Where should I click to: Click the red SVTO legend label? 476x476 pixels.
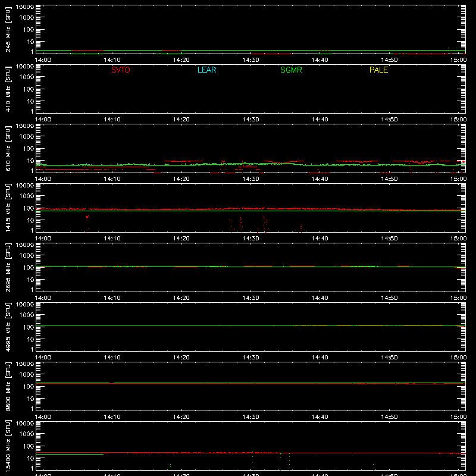click(121, 70)
